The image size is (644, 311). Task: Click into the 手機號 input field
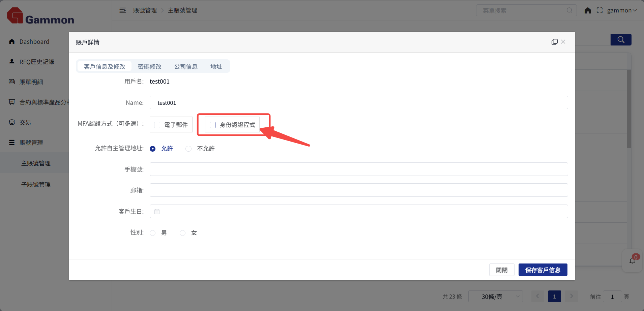[x=358, y=169]
